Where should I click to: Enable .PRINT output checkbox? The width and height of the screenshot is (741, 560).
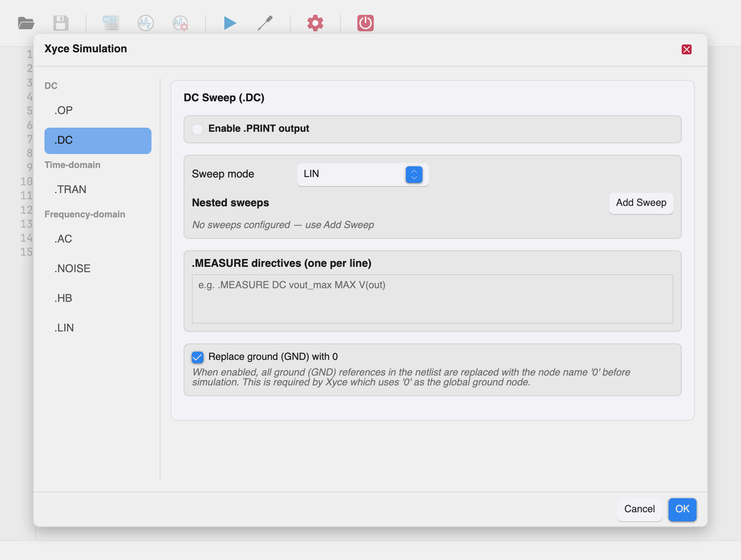pyautogui.click(x=198, y=129)
